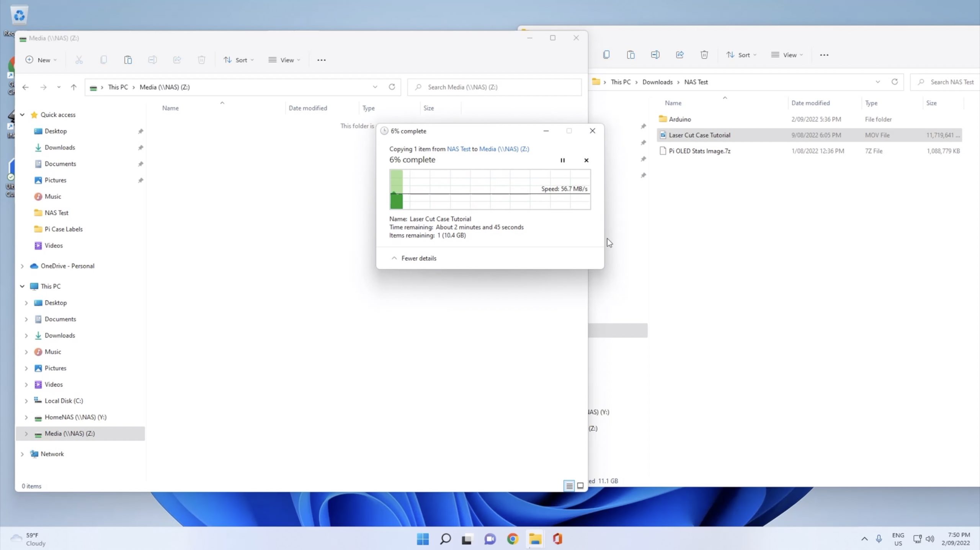Open the New menu in Media toolbar

click(41, 60)
